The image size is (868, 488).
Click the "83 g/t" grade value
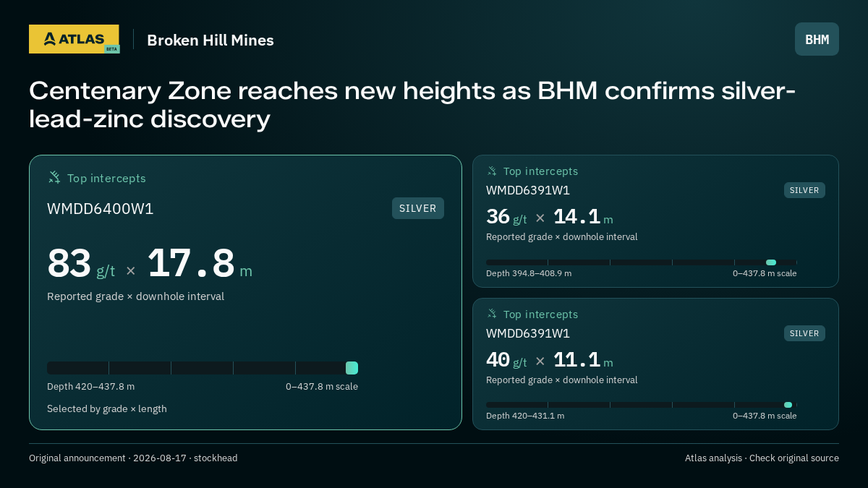point(81,264)
